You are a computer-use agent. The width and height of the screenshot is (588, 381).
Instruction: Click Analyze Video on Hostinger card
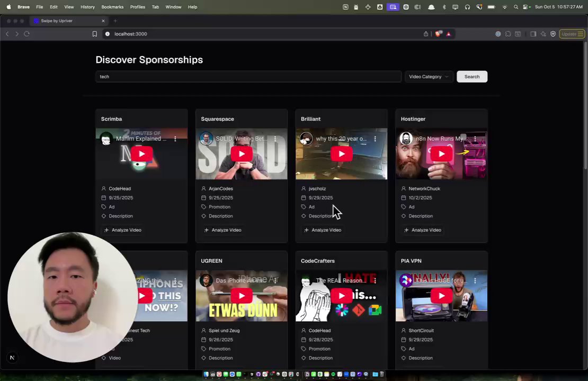click(x=423, y=230)
